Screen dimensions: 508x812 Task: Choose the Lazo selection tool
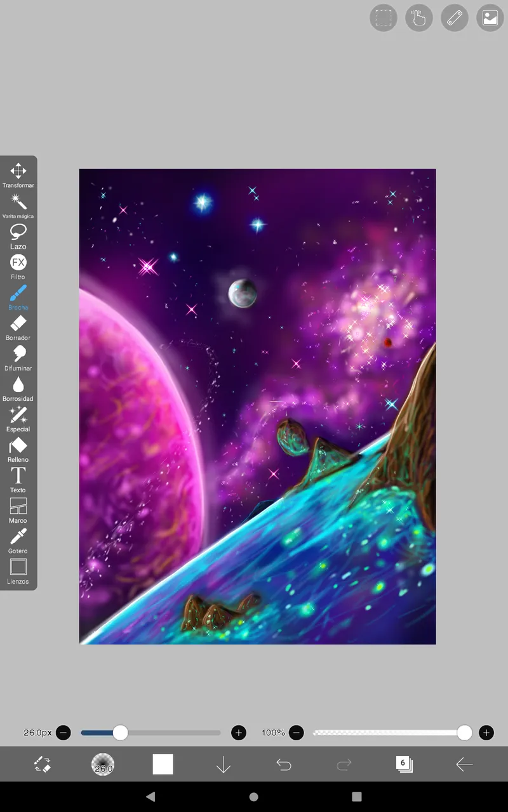pyautogui.click(x=18, y=236)
